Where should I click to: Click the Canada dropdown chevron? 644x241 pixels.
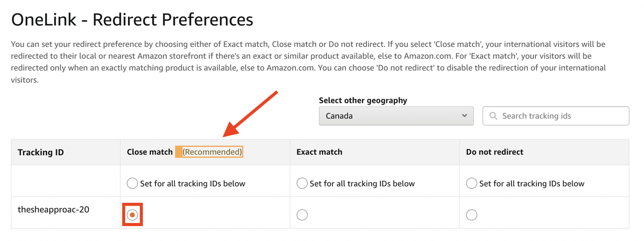465,116
